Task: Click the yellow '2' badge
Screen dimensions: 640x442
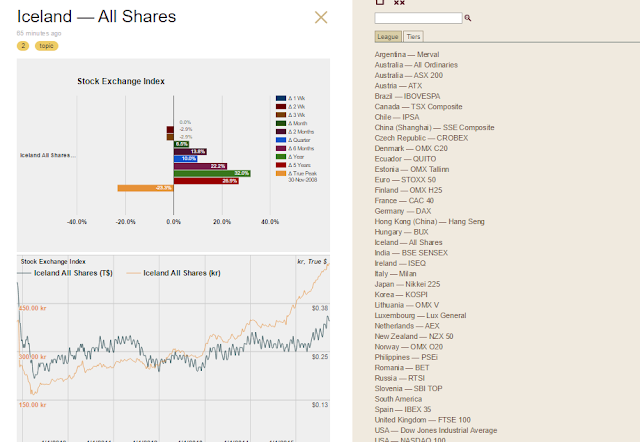Action: (x=23, y=46)
